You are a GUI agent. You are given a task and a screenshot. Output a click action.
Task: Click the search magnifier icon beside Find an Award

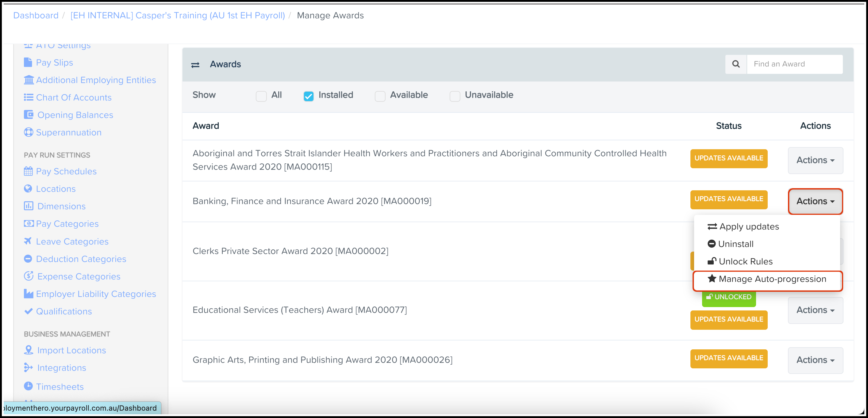735,64
